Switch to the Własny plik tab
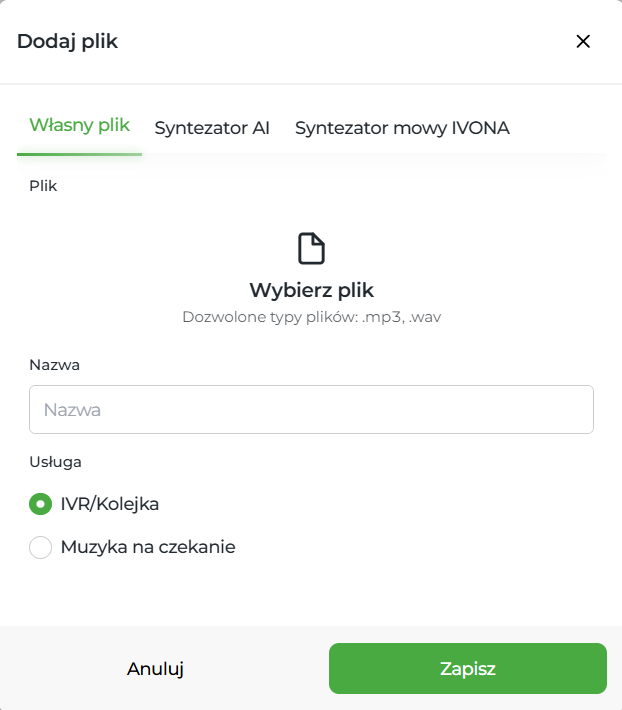Image resolution: width=622 pixels, height=710 pixels. (79, 126)
